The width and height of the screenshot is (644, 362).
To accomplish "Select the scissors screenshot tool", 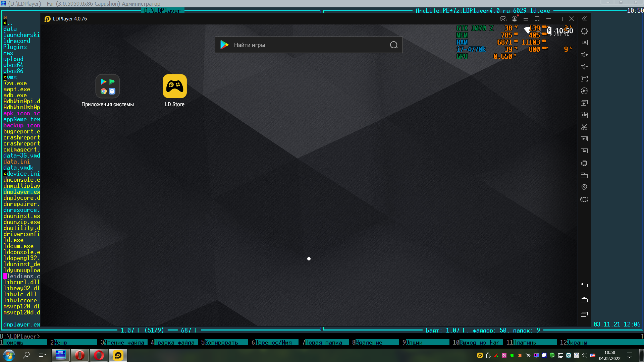I will pyautogui.click(x=584, y=127).
